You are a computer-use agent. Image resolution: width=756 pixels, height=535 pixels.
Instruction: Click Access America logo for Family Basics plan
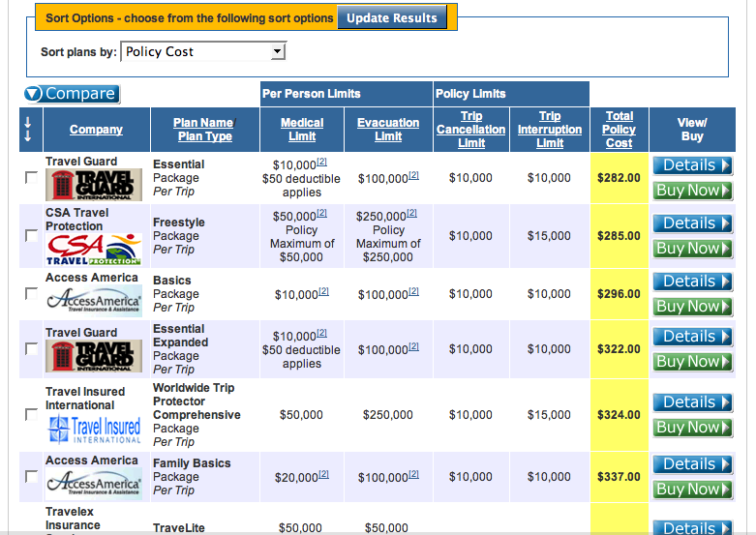94,484
